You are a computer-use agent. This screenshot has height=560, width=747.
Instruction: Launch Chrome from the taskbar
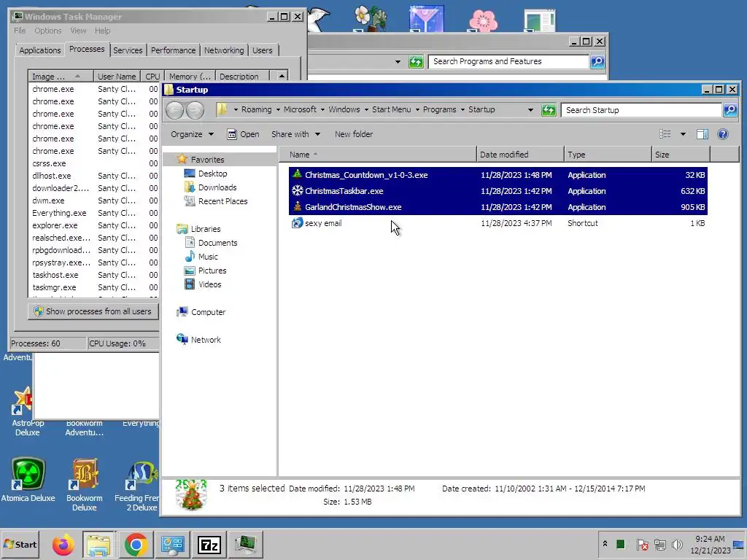(x=136, y=544)
